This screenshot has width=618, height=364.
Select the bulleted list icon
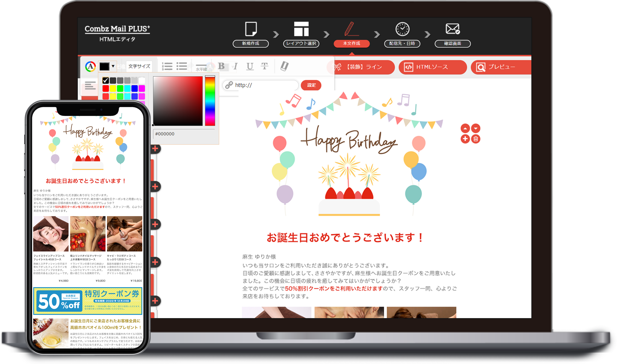click(182, 66)
